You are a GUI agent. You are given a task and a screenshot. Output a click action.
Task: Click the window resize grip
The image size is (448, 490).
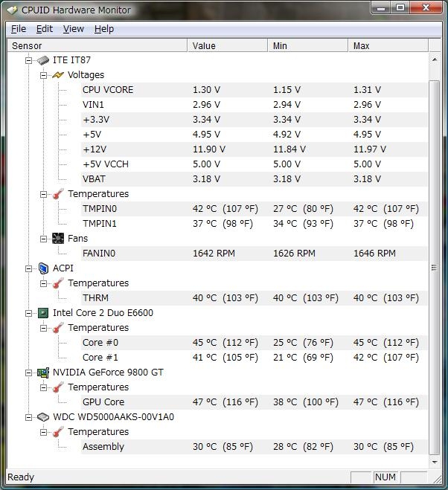pos(438,479)
